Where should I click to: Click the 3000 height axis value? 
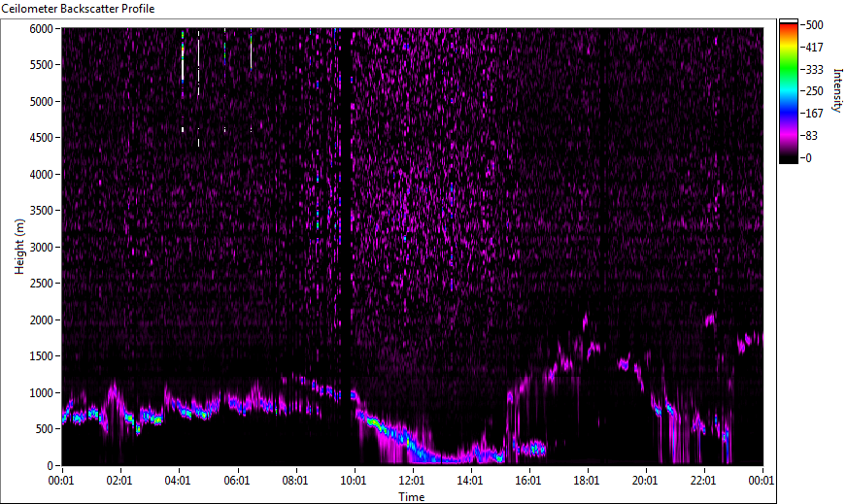(x=42, y=248)
